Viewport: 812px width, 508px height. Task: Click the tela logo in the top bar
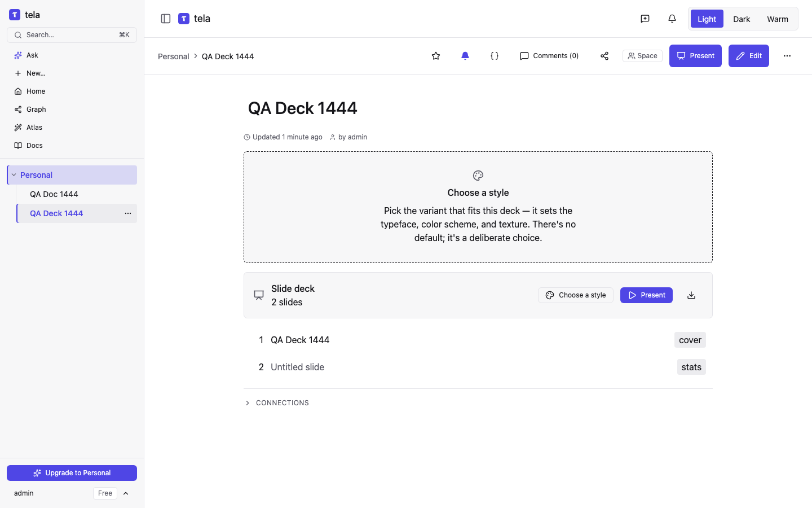(x=195, y=19)
